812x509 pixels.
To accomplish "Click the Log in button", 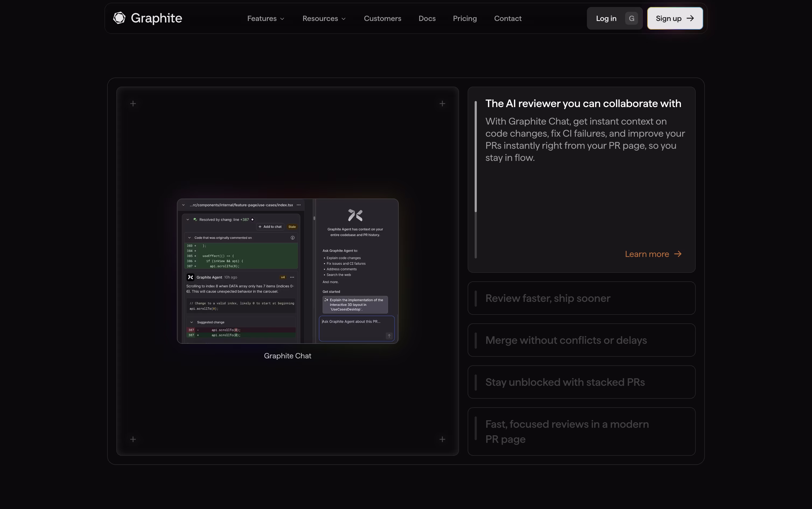I will pyautogui.click(x=615, y=18).
